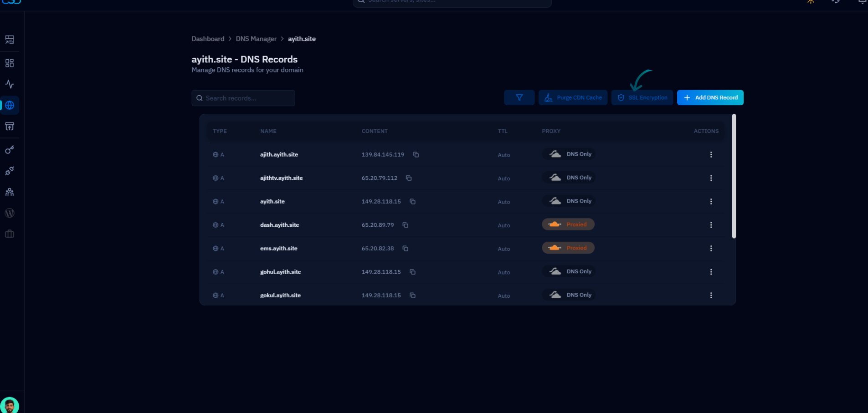This screenshot has height=413, width=868.
Task: Open the actions menu for ems.ayith.site
Action: [x=711, y=249]
